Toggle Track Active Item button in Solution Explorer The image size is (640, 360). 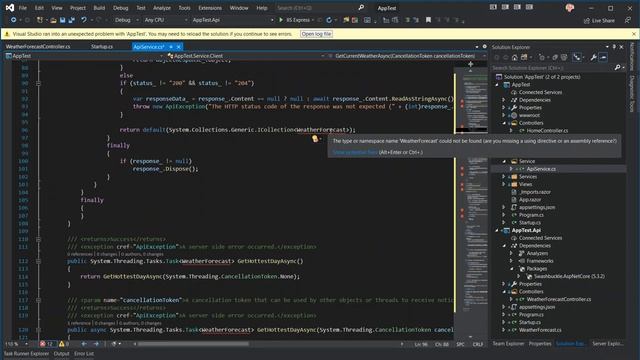tap(577, 58)
